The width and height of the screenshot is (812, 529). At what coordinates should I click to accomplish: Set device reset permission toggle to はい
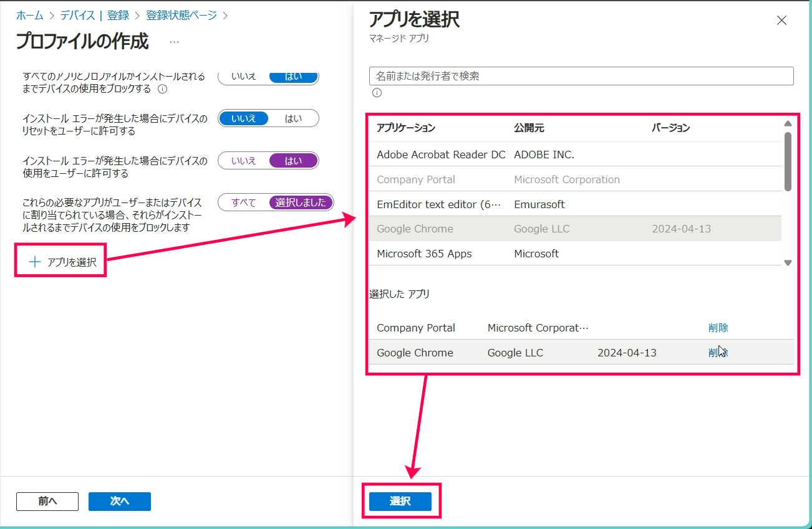click(x=293, y=118)
